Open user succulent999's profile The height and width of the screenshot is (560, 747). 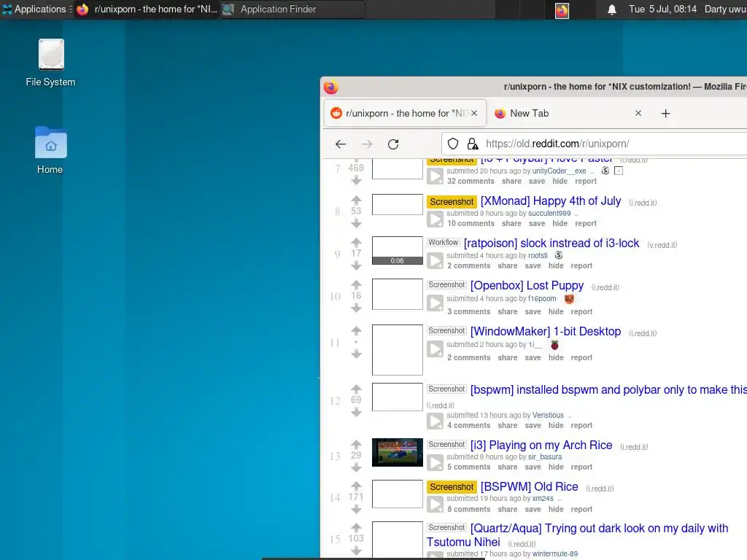[x=549, y=213]
